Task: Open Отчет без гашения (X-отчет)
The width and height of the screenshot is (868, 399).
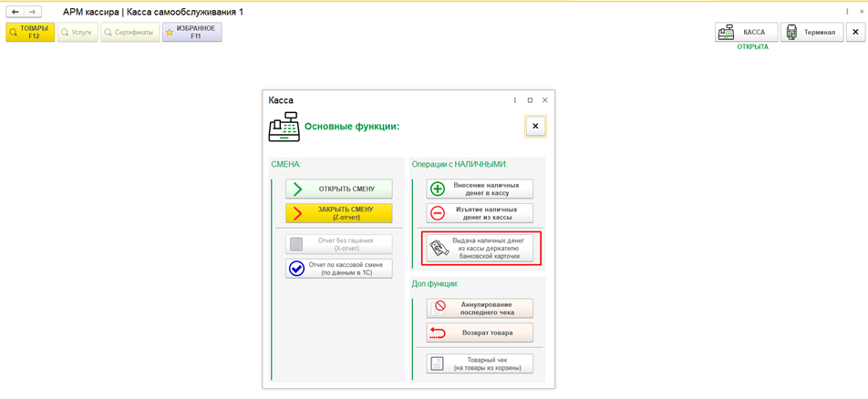Action: (339, 244)
